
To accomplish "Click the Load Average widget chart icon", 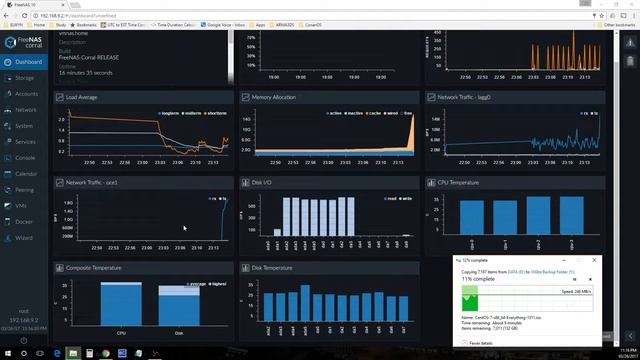I will (60, 97).
